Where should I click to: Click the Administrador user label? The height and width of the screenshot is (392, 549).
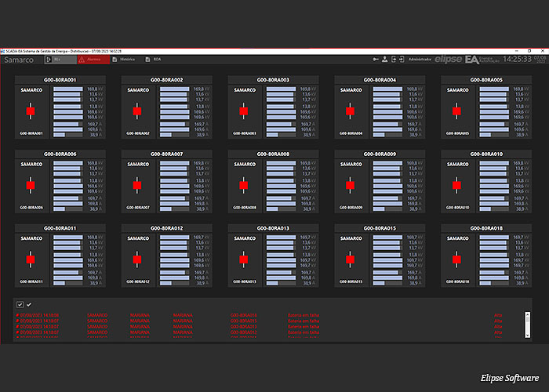pyautogui.click(x=420, y=60)
